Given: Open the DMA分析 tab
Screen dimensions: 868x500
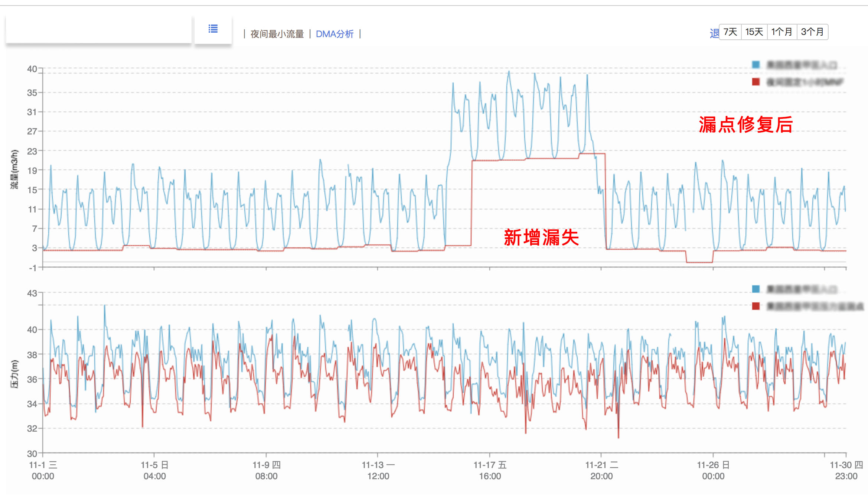Looking at the screenshot, I should pyautogui.click(x=335, y=34).
